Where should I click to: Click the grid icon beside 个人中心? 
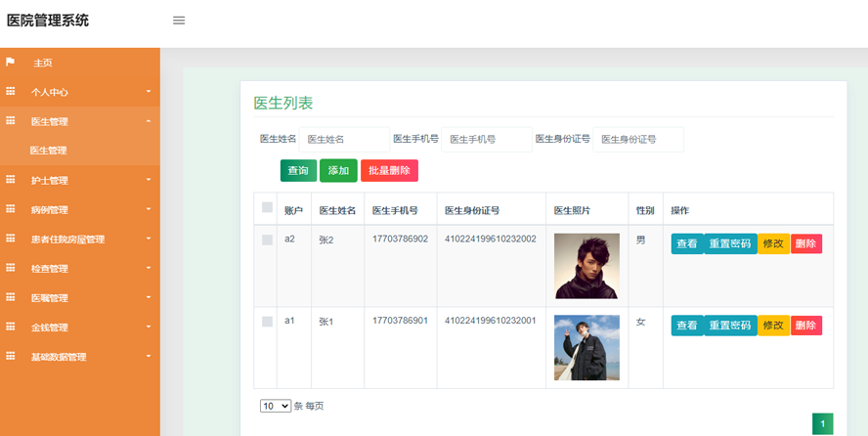pyautogui.click(x=11, y=91)
